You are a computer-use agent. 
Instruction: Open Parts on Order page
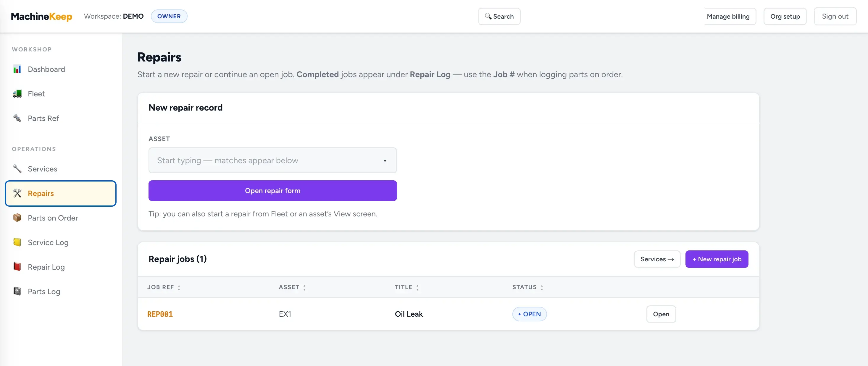click(61, 218)
